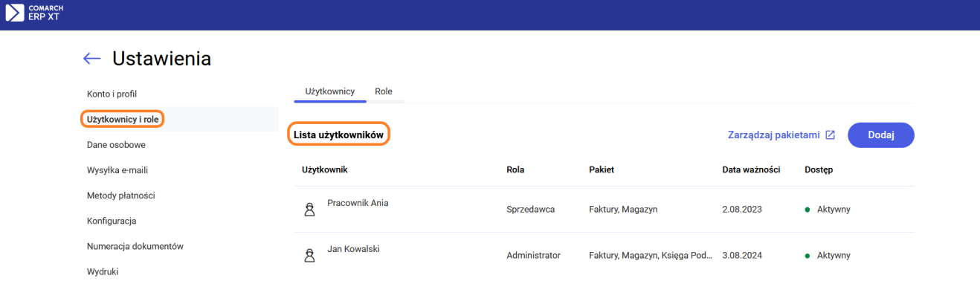
Task: Click the Data ważności column header
Action: (750, 169)
